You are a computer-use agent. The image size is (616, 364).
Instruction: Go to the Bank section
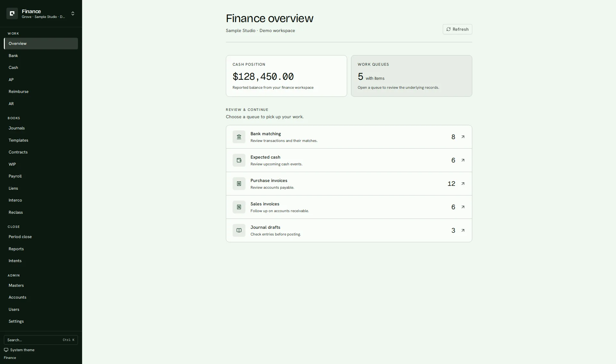[41, 56]
